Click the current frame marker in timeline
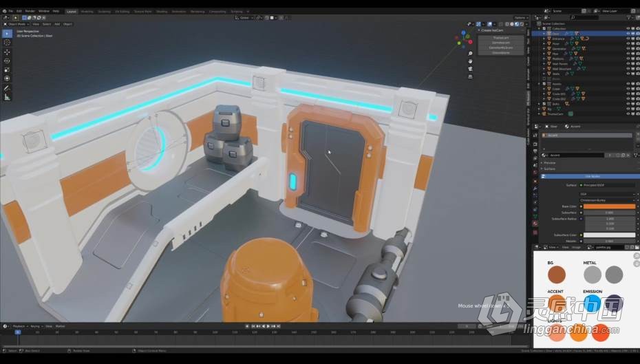This screenshot has height=364, width=640. pyautogui.click(x=18, y=332)
